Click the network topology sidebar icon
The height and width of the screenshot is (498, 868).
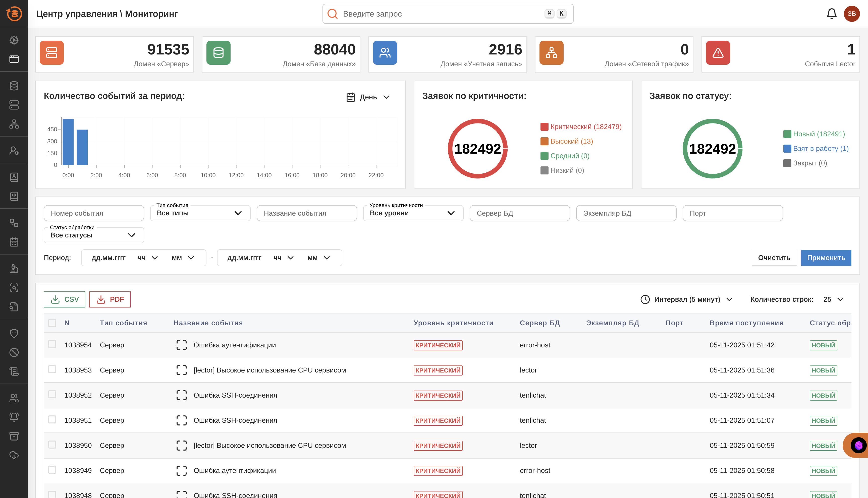tap(14, 124)
